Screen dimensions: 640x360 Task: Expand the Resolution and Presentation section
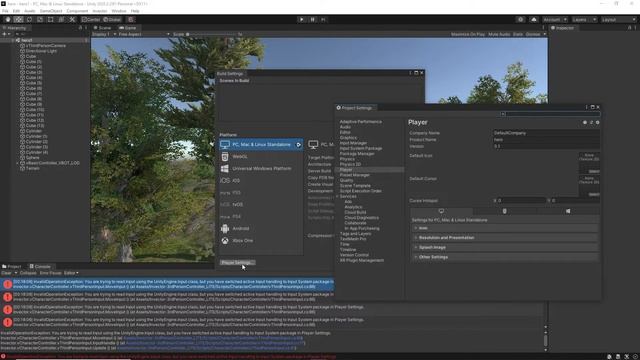pyautogui.click(x=504, y=238)
